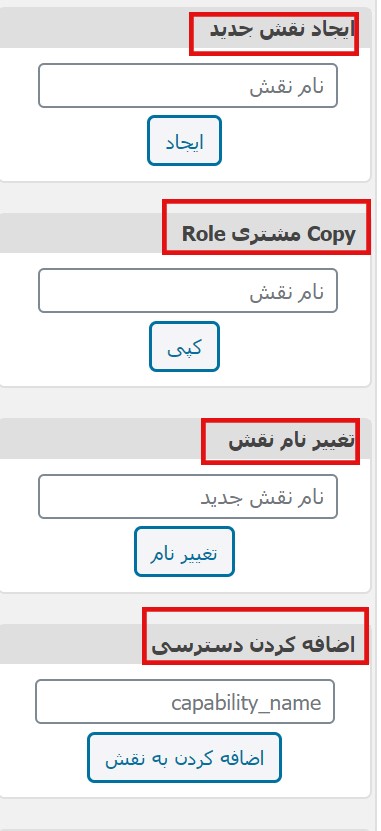Click the ایجاد button
This screenshot has height=831, width=381.
coord(184,141)
